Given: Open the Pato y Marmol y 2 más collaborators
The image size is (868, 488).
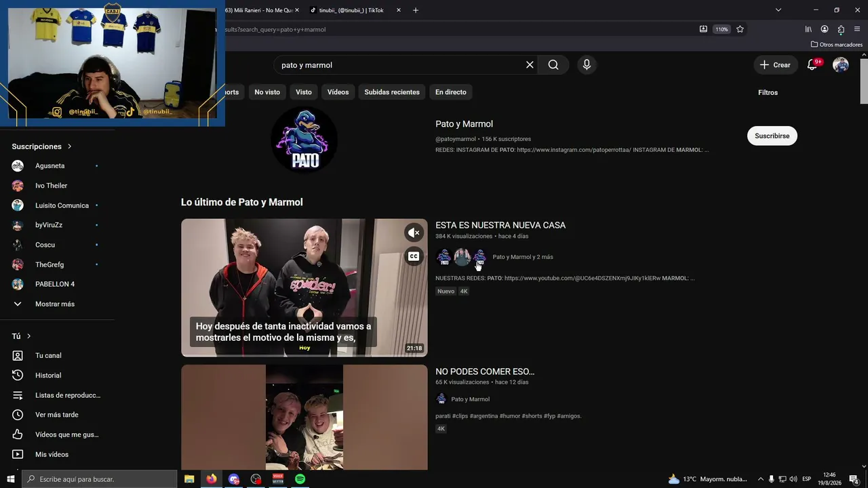Looking at the screenshot, I should click(523, 257).
